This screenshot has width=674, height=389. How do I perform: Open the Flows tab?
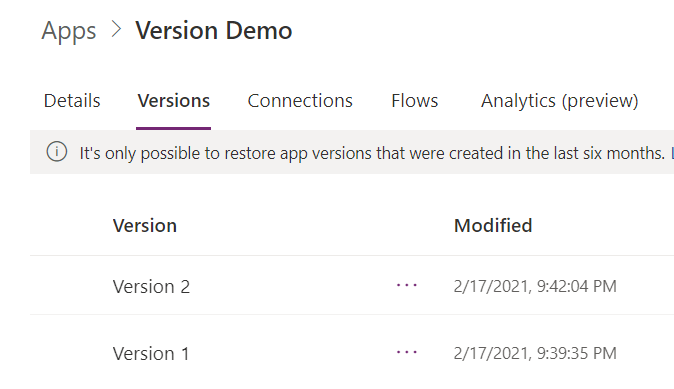(414, 101)
